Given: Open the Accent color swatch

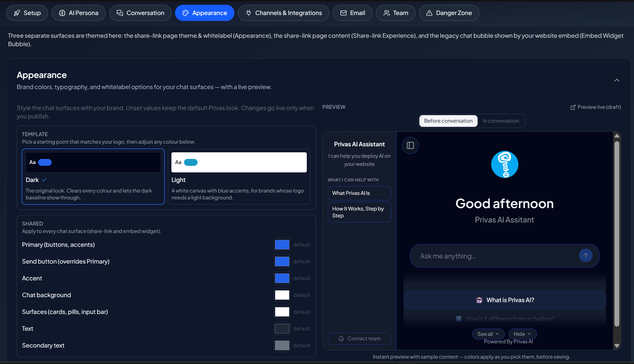Looking at the screenshot, I should pyautogui.click(x=282, y=278).
